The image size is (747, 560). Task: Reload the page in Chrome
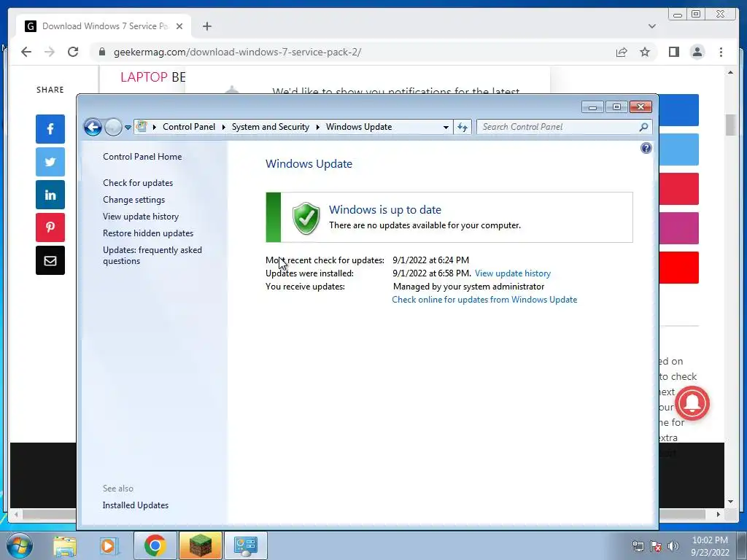[x=73, y=52]
